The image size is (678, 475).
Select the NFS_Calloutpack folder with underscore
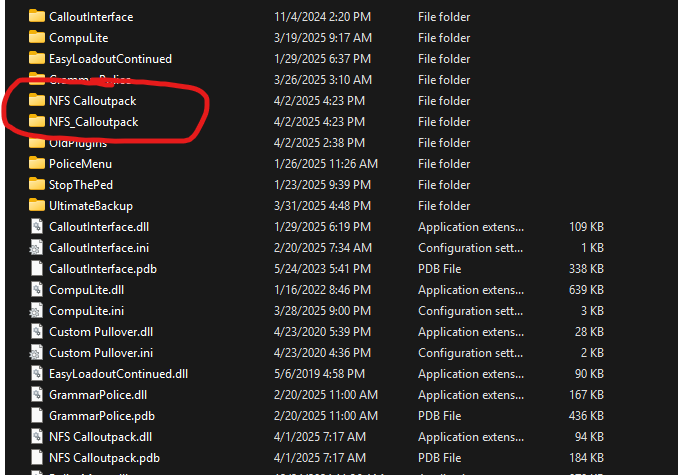pos(93,122)
